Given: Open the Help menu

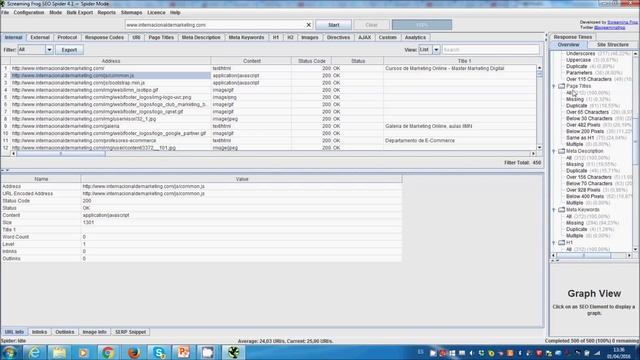Looking at the screenshot, I should click(175, 13).
